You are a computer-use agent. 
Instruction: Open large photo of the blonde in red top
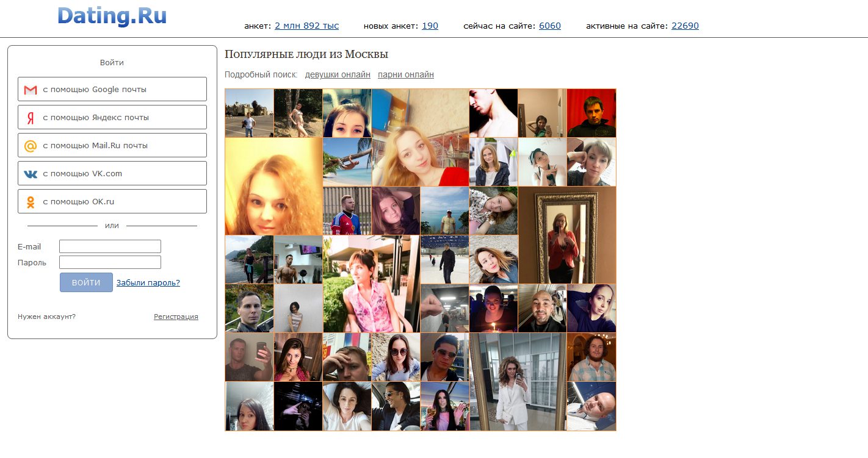[x=420, y=137]
